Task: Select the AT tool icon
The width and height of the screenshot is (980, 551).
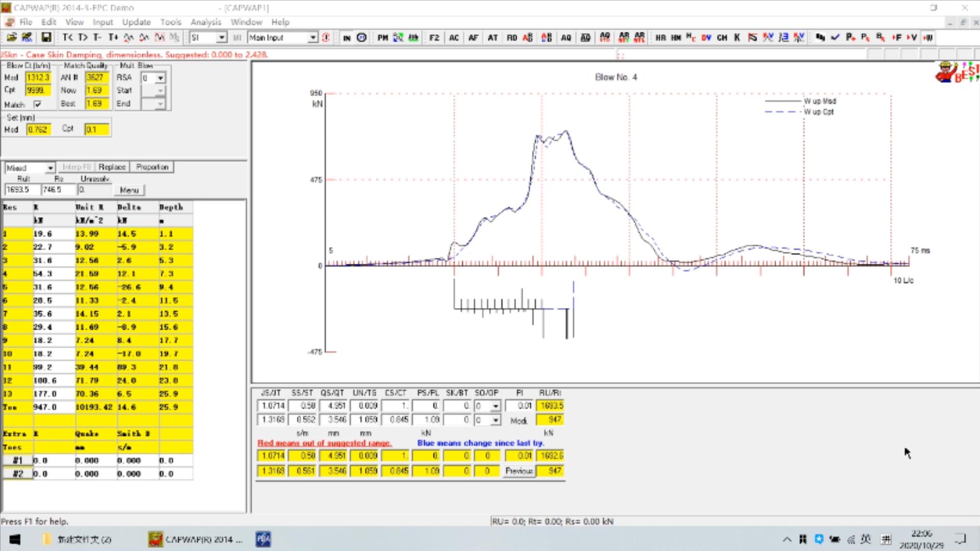Action: pos(494,37)
